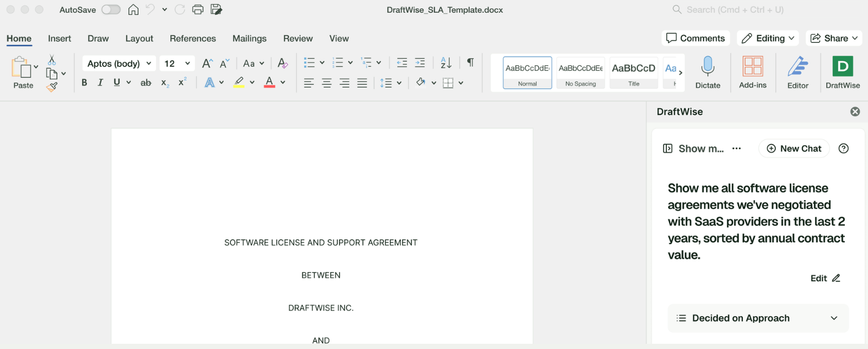
Task: Toggle the DraftWise sidebar panel icon
Action: [668, 149]
